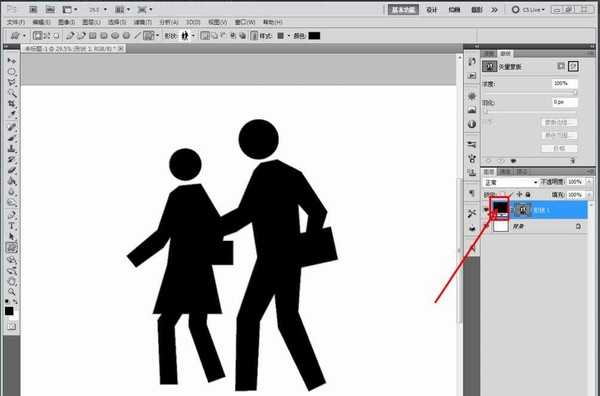Select the Custom Shape tool in toolbox
Image resolution: width=600 pixels, height=396 pixels.
[x=12, y=248]
